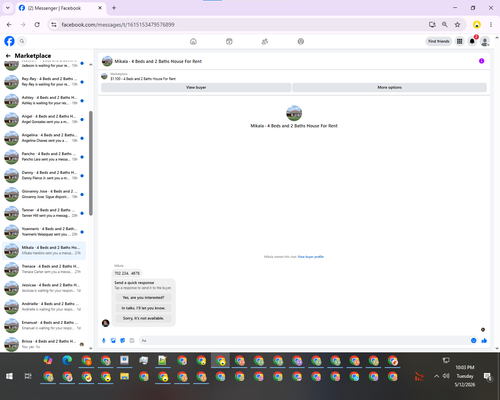This screenshot has height=400, width=500.
Task: Open the Angelina conversation
Action: (44, 138)
